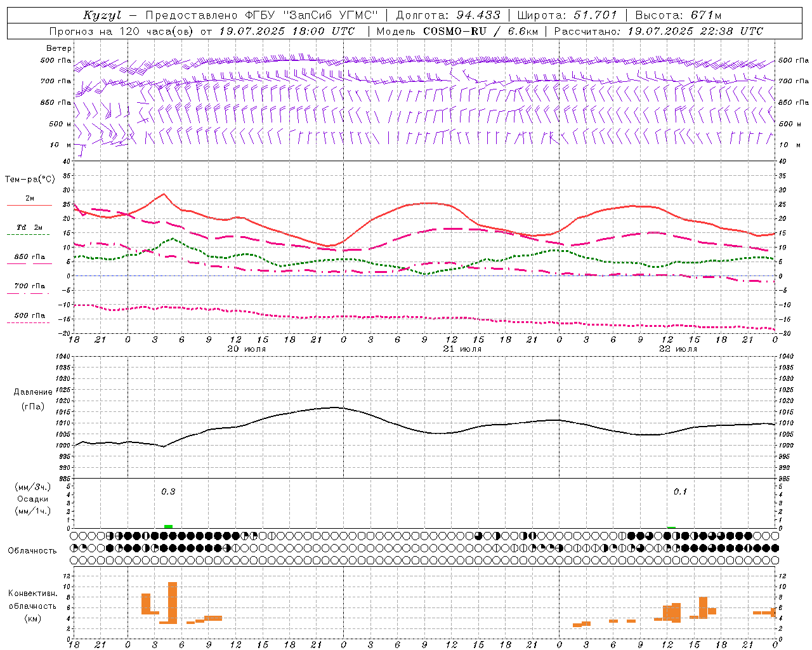Click the tallest orange convective cloud bar
Viewport: 812px width, 650px height.
click(x=173, y=603)
